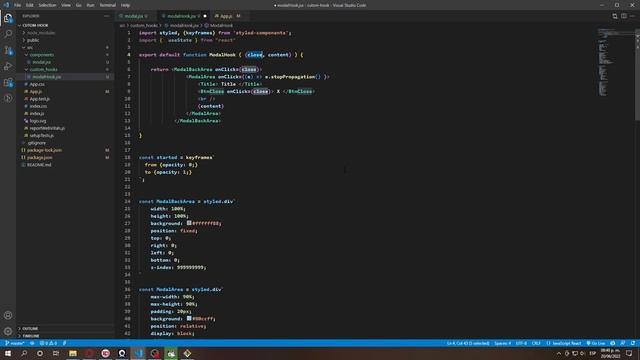The height and width of the screenshot is (360, 640).
Task: Click the synchronize changes icon in the status bar
Action: click(32, 343)
